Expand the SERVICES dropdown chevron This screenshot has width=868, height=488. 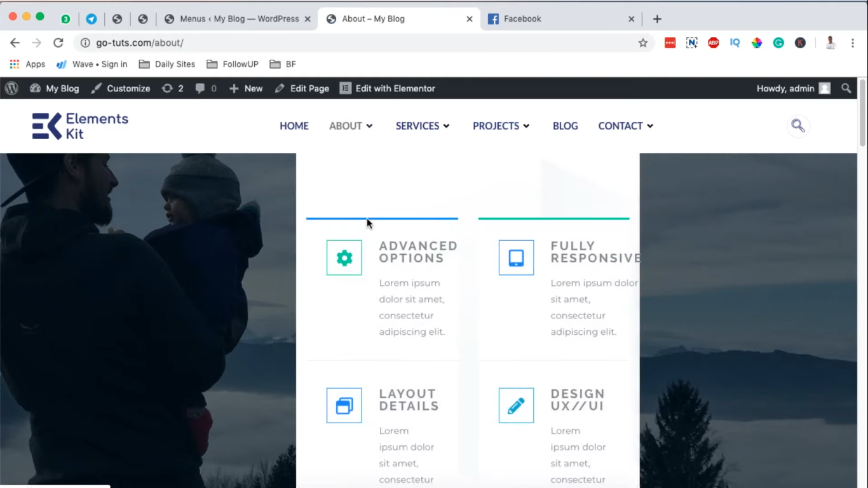(447, 126)
